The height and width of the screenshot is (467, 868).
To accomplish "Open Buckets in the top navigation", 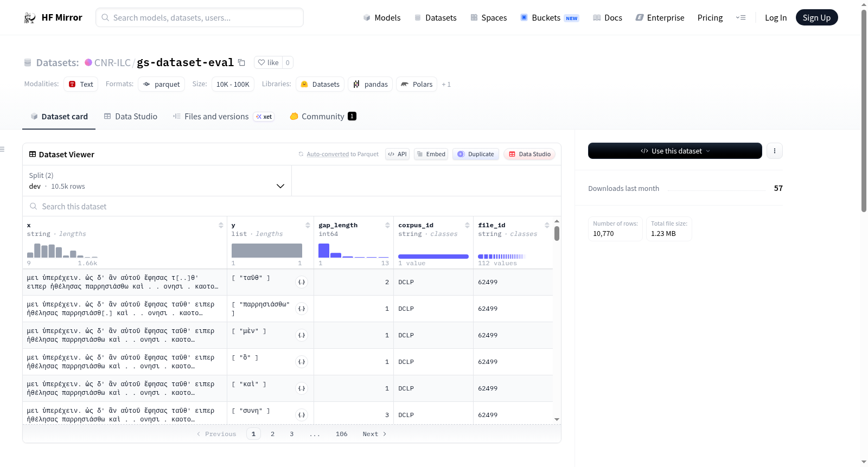I will pyautogui.click(x=550, y=18).
